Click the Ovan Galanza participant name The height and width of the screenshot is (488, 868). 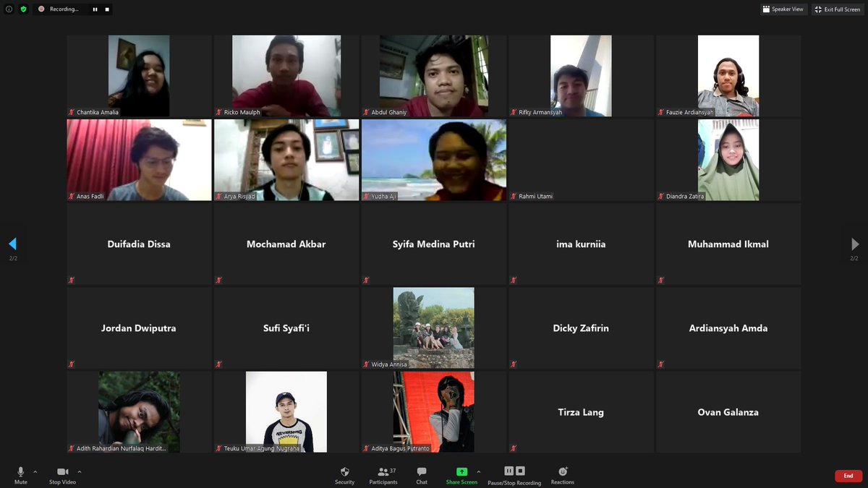tap(728, 412)
